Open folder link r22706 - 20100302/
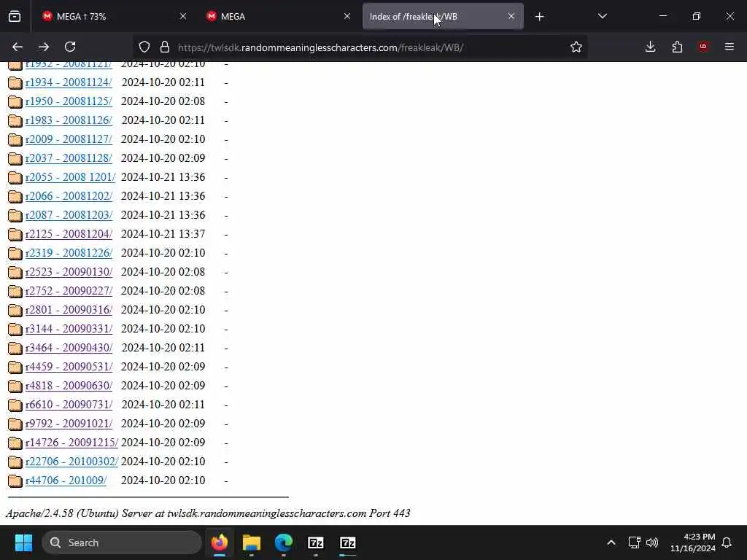 (x=71, y=462)
